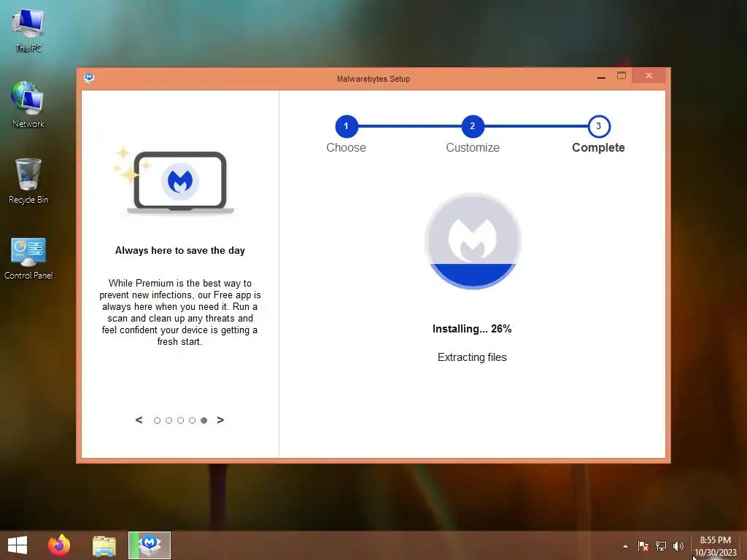Close the Malwarebytes Setup window
This screenshot has height=560, width=747.
[649, 76]
